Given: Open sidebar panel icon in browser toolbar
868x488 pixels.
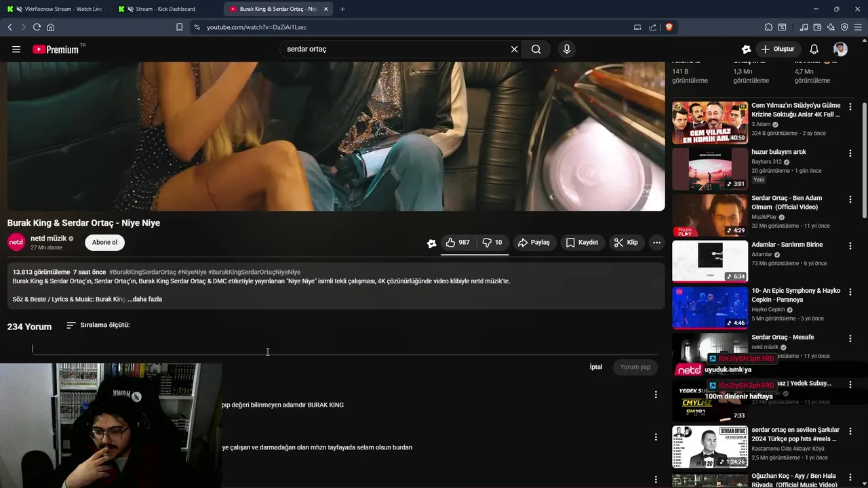Looking at the screenshot, I should pos(782,27).
